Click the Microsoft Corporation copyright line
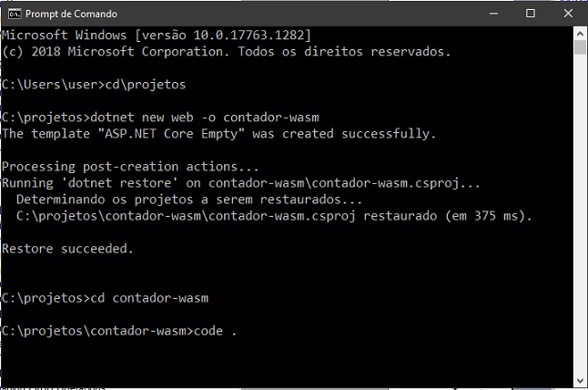This screenshot has width=588, height=390. pyautogui.click(x=226, y=51)
